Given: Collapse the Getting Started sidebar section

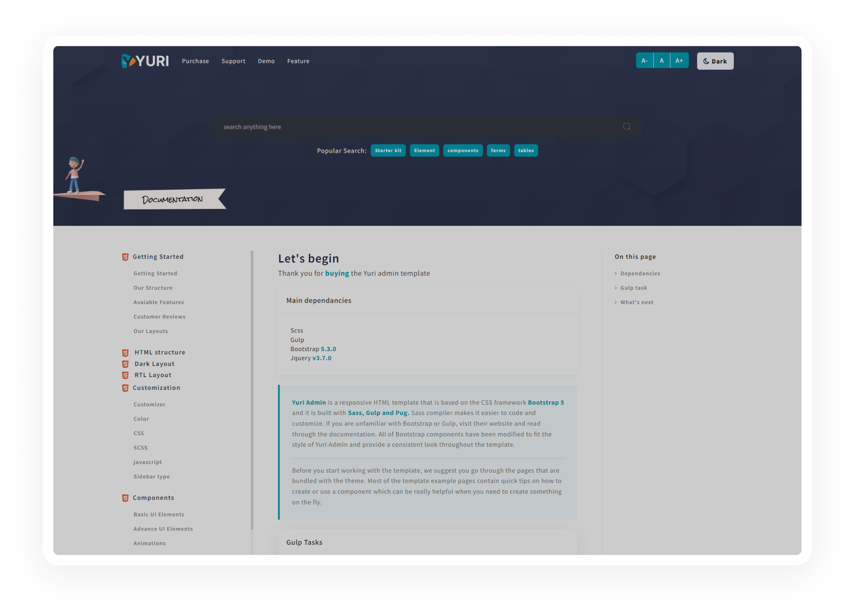Looking at the screenshot, I should pyautogui.click(x=158, y=257).
